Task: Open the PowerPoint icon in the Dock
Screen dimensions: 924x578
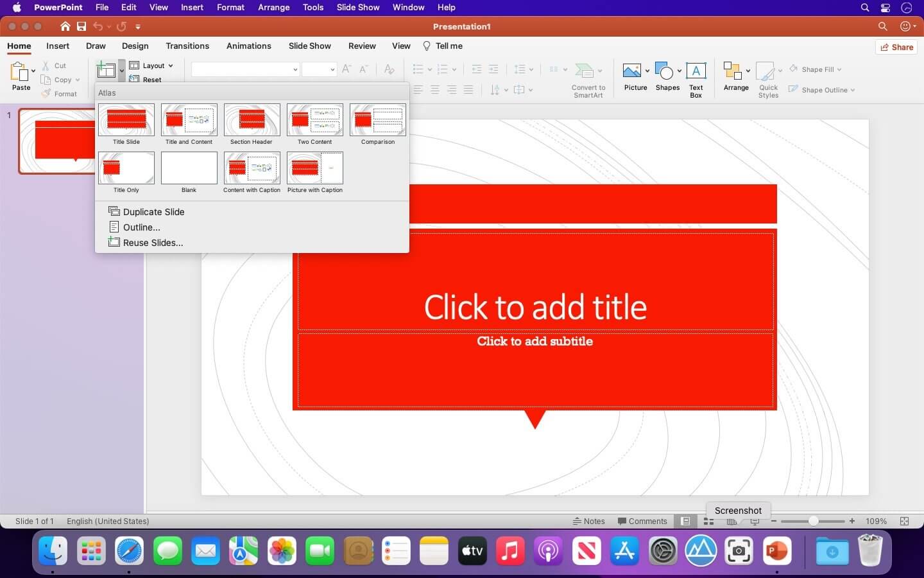Action: point(777,550)
